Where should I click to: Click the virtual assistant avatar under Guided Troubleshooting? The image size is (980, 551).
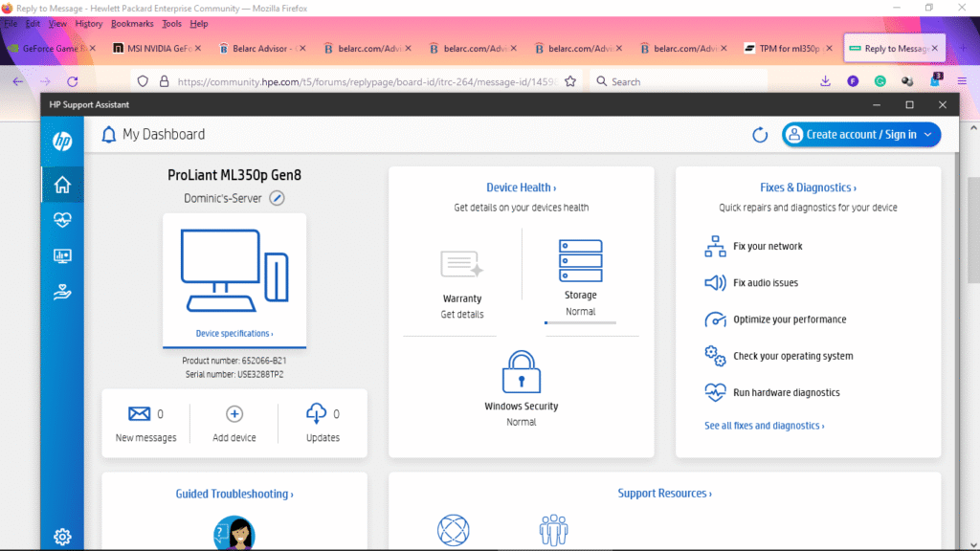click(x=234, y=534)
